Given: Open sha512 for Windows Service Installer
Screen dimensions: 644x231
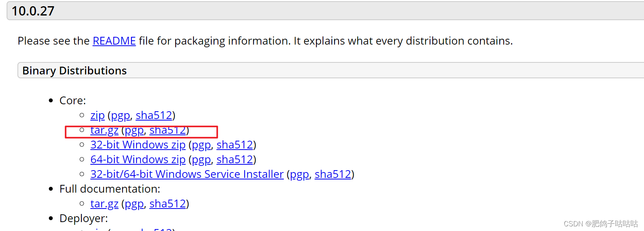Looking at the screenshot, I should tap(333, 174).
